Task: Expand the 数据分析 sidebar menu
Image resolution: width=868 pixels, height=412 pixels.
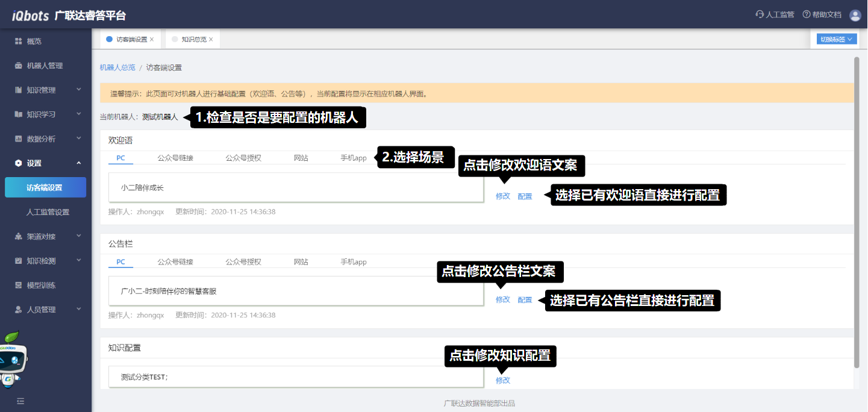Action: point(79,139)
